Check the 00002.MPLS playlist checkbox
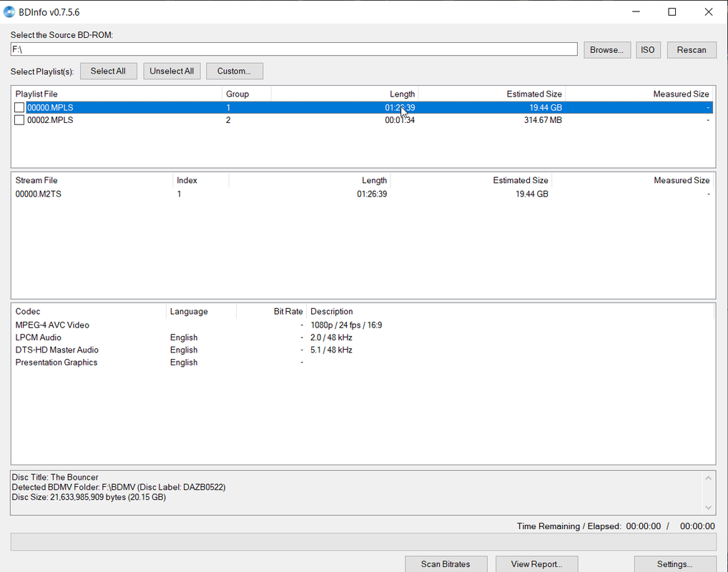The height and width of the screenshot is (572, 728). coord(19,120)
